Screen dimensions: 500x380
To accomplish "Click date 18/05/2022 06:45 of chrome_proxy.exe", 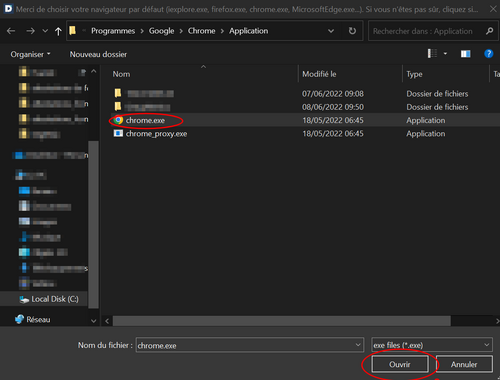I will click(333, 134).
